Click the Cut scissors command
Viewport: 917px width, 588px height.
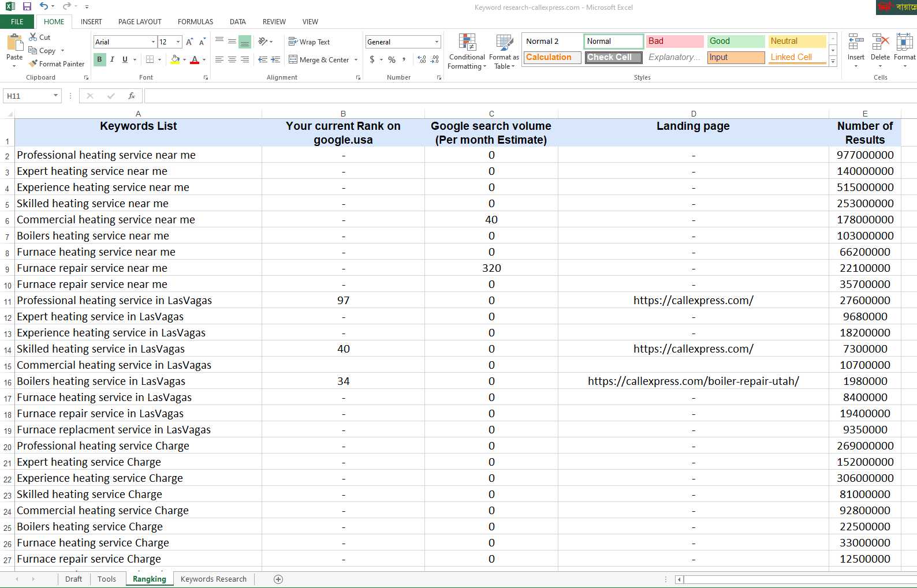click(x=40, y=37)
